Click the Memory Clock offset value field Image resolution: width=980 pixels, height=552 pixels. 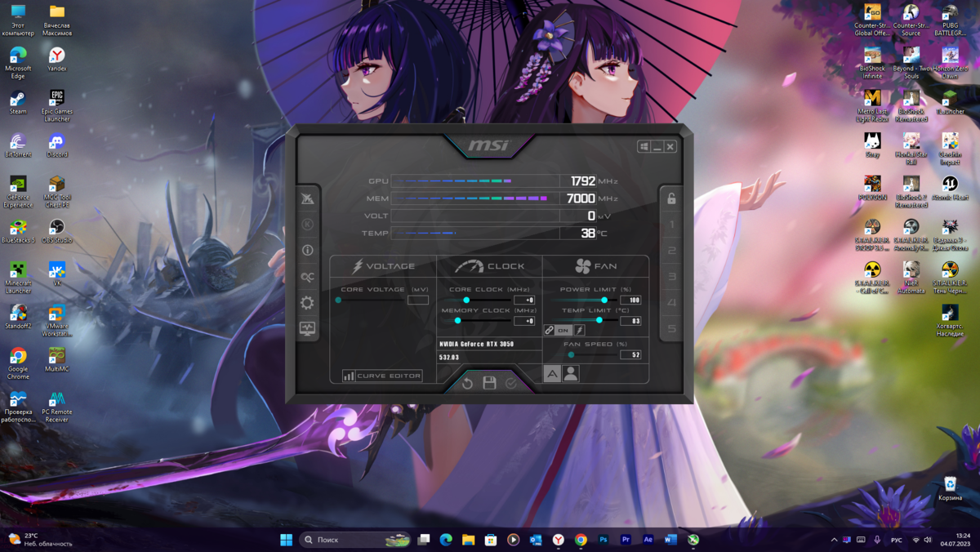coord(524,321)
